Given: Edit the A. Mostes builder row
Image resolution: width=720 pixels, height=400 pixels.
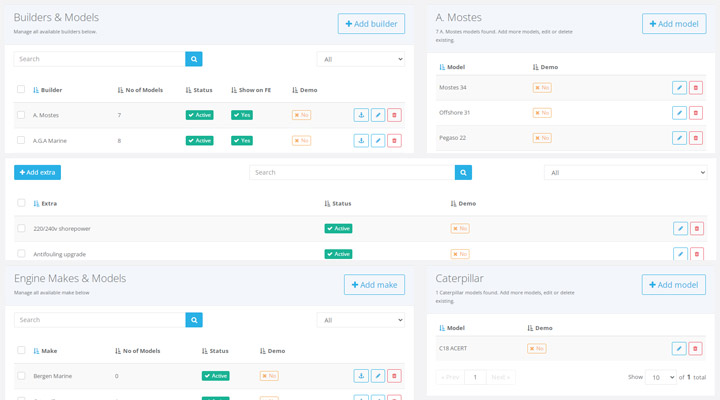Looking at the screenshot, I should click(378, 115).
